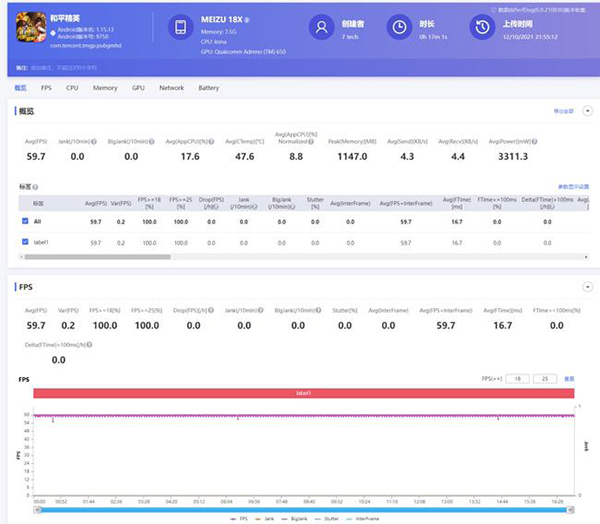Click the info icon beside MEIZU 18X

pos(248,20)
